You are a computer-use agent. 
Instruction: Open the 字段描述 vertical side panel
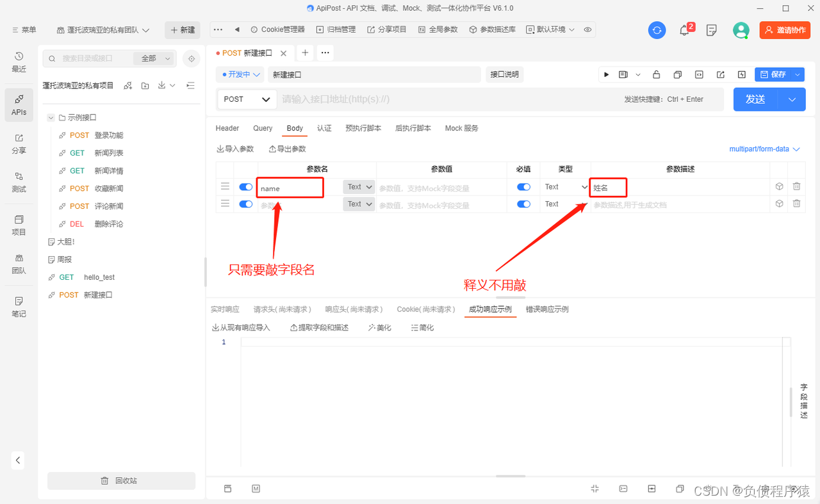pyautogui.click(x=804, y=401)
